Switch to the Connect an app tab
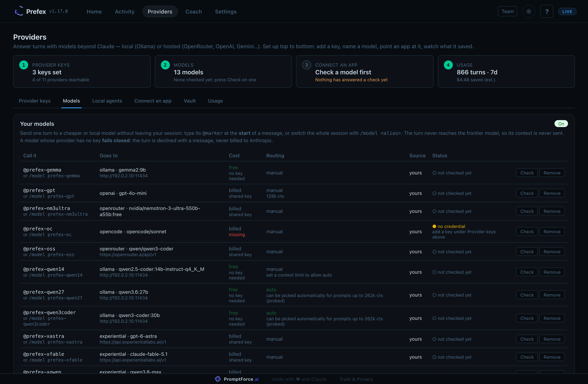This screenshot has width=588, height=384. pyautogui.click(x=153, y=101)
